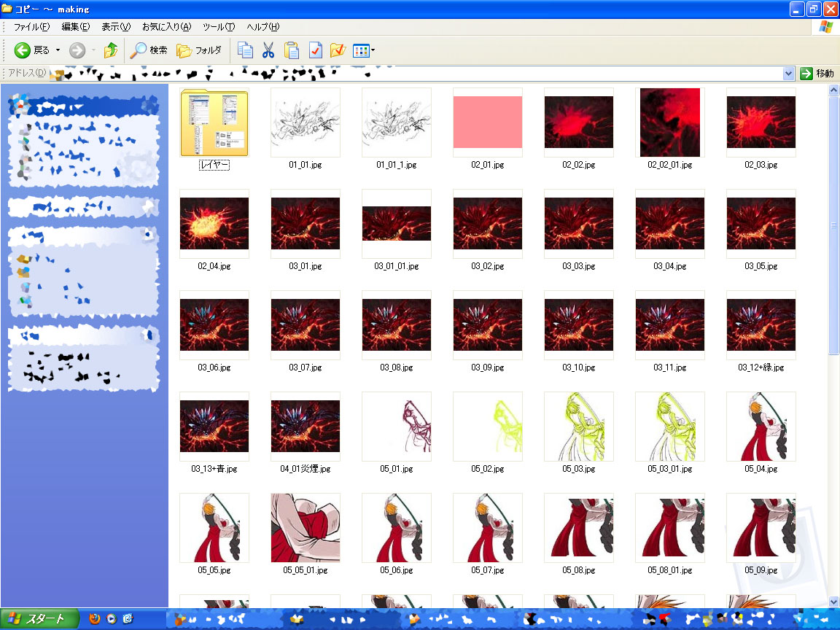Click inside the address bar field
This screenshot has height=630, width=840.
click(x=415, y=74)
